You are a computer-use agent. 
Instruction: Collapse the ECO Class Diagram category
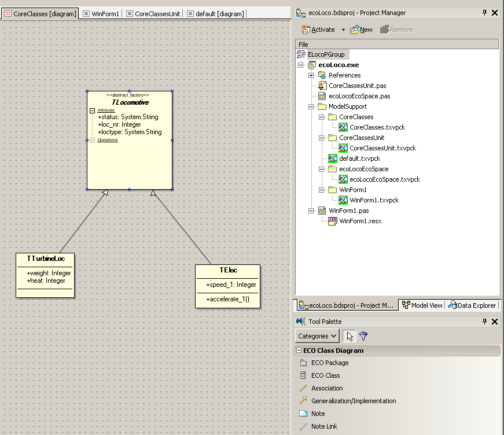(x=299, y=351)
